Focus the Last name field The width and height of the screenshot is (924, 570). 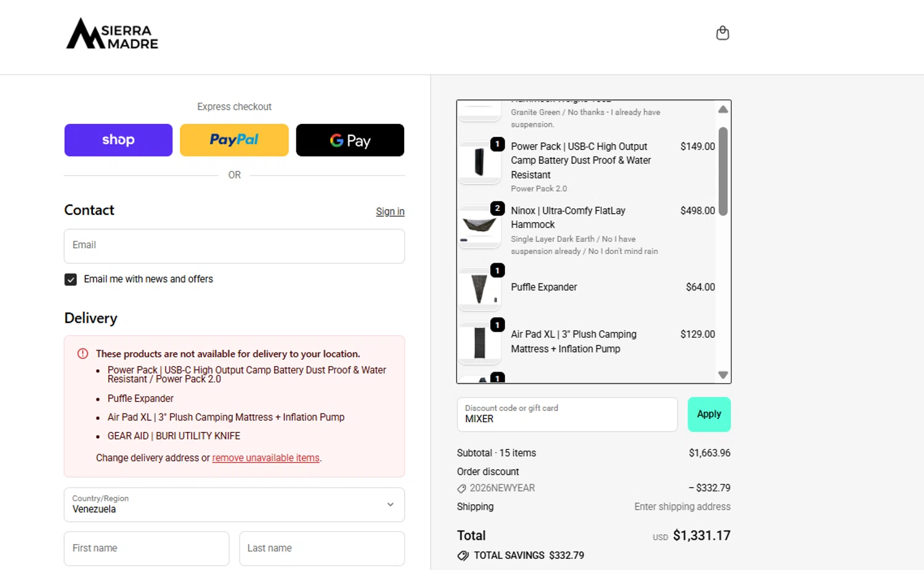[x=322, y=548]
